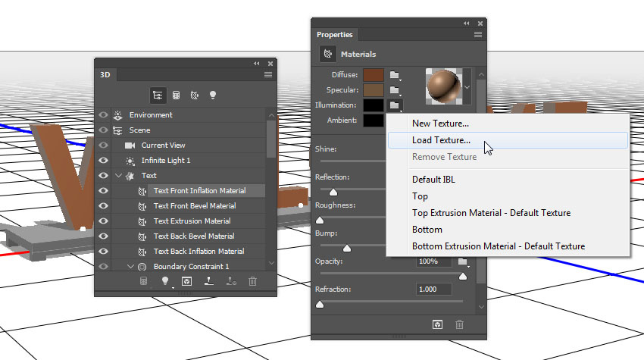Click the Diffuse texture folder icon

coord(395,75)
